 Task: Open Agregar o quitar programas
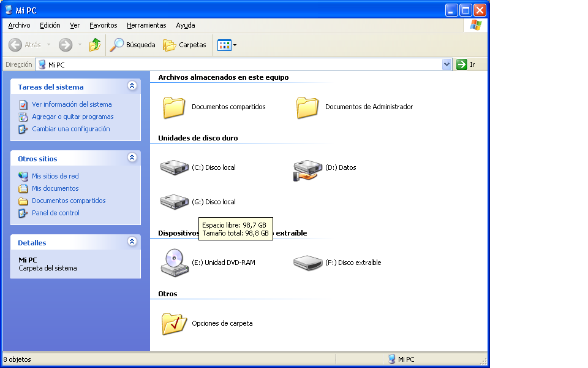pos(70,117)
